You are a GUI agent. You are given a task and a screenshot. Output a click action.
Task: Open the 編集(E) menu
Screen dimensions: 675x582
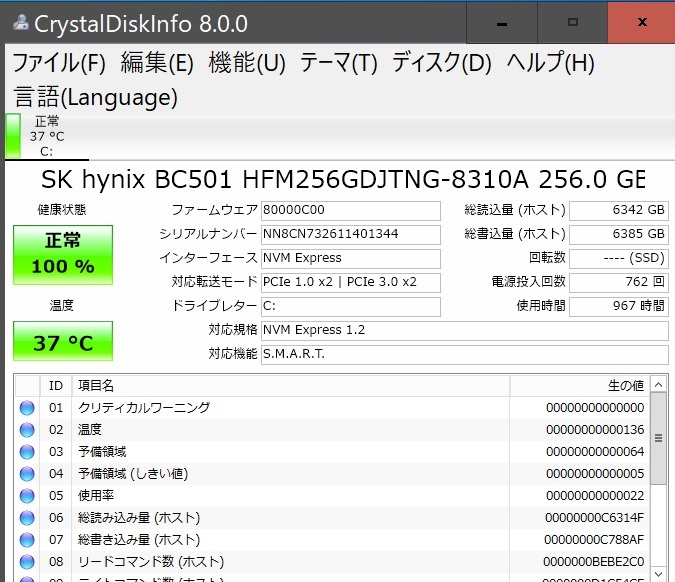click(157, 63)
